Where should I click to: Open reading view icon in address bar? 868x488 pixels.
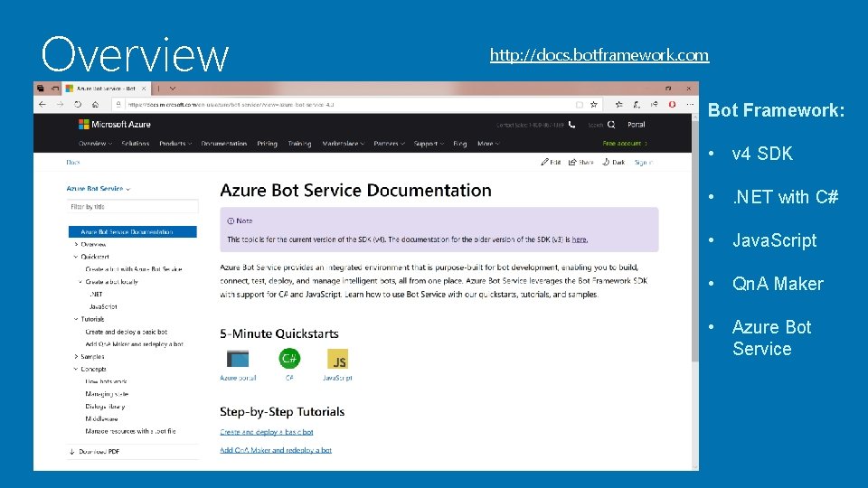tap(579, 105)
